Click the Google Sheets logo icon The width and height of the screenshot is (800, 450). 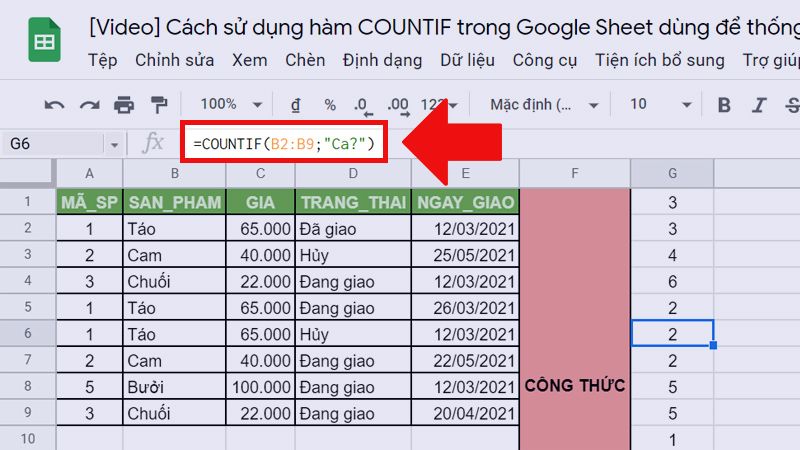click(43, 43)
